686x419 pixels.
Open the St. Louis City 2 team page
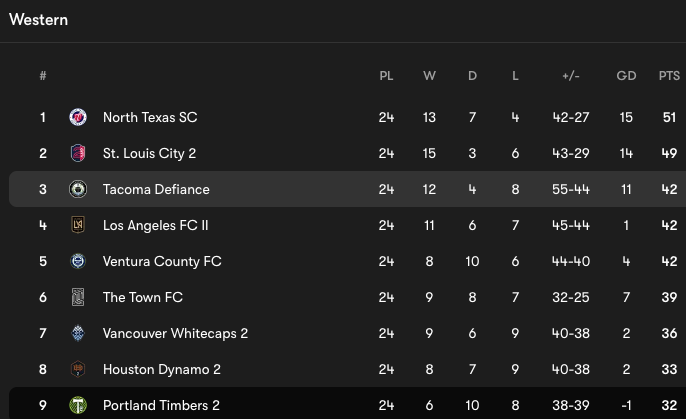pyautogui.click(x=150, y=154)
